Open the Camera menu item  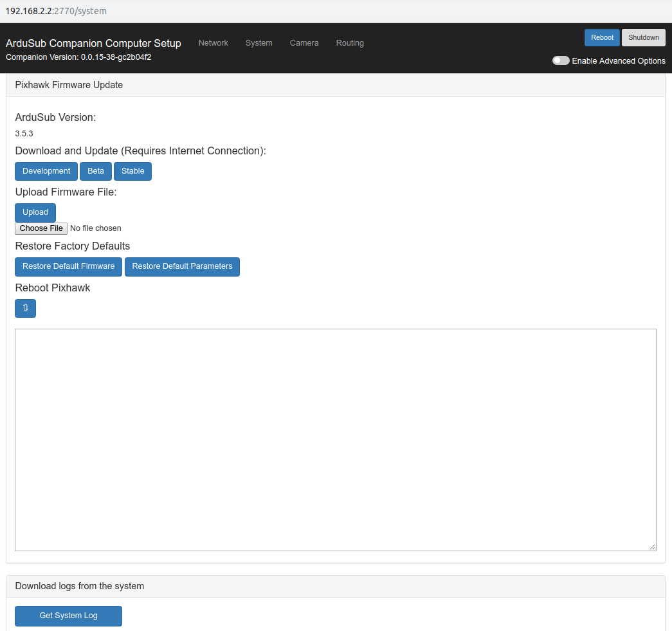pos(304,43)
